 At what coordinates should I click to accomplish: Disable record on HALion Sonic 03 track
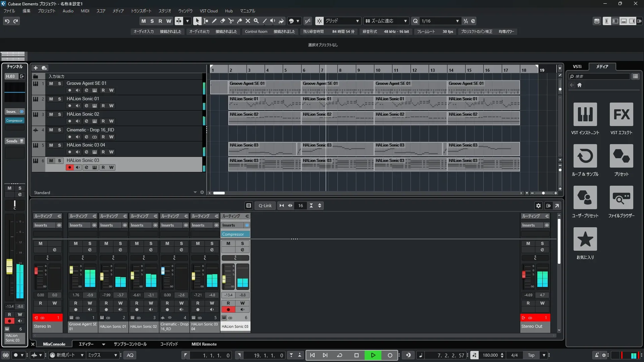[x=69, y=167]
